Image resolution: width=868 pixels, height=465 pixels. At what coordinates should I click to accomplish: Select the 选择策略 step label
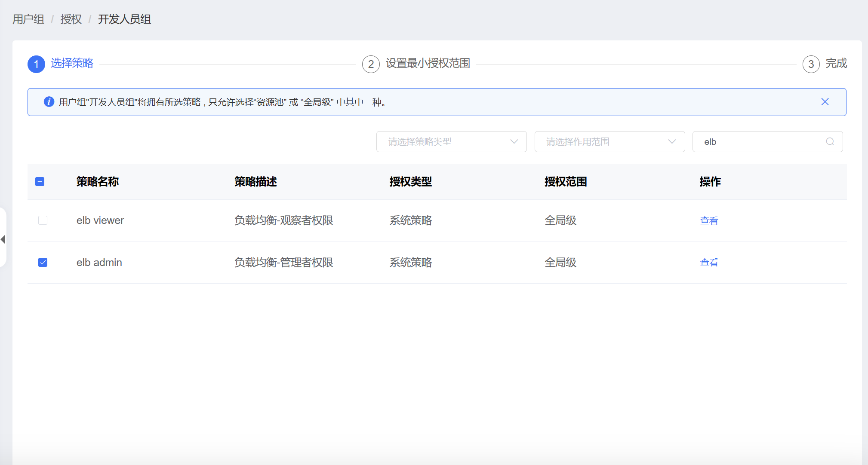pyautogui.click(x=72, y=63)
